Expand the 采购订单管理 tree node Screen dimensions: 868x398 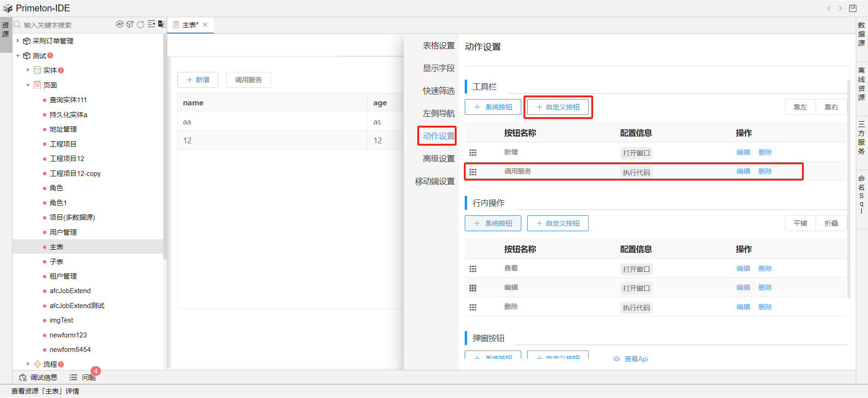click(x=18, y=41)
